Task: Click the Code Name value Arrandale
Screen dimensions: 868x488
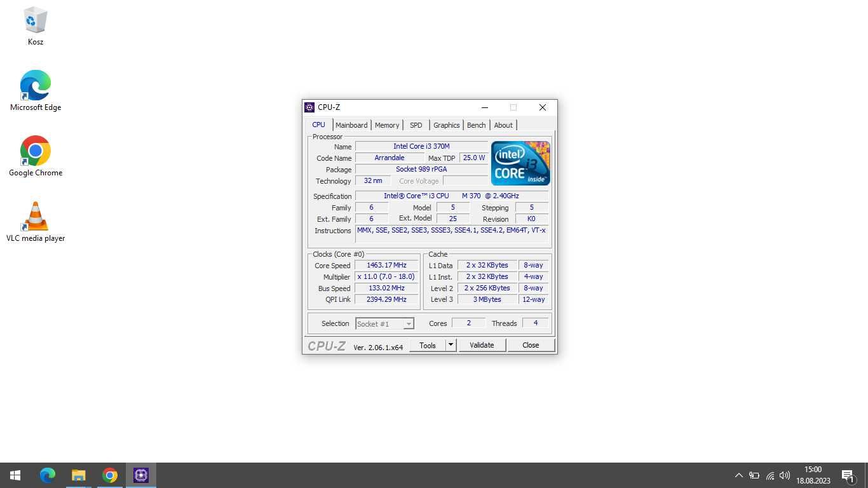Action: click(390, 158)
